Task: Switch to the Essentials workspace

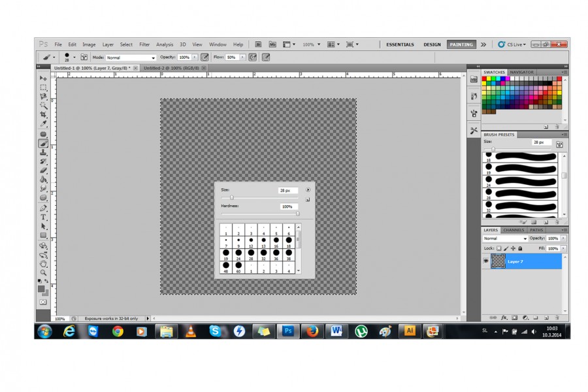Action: point(400,44)
